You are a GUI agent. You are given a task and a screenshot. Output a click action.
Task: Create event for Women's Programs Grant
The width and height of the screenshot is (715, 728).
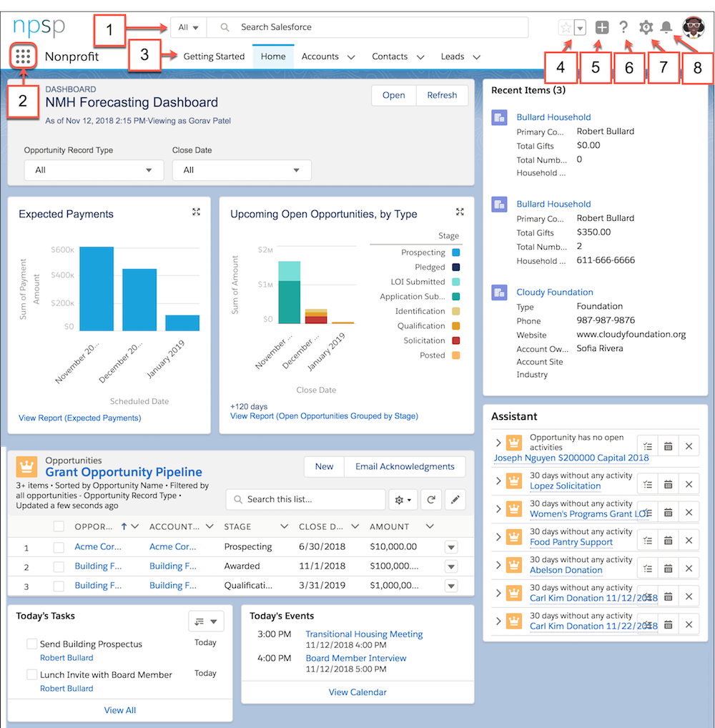click(668, 513)
